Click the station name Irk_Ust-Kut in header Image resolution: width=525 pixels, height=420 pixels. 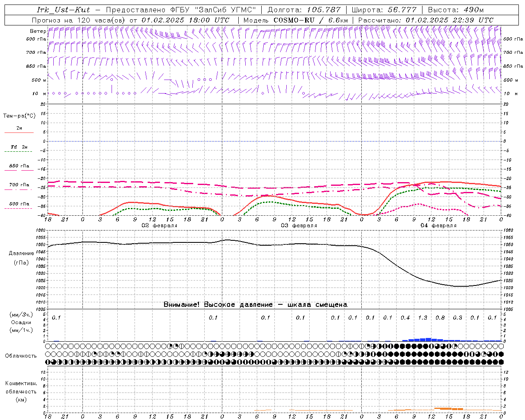[63, 10]
